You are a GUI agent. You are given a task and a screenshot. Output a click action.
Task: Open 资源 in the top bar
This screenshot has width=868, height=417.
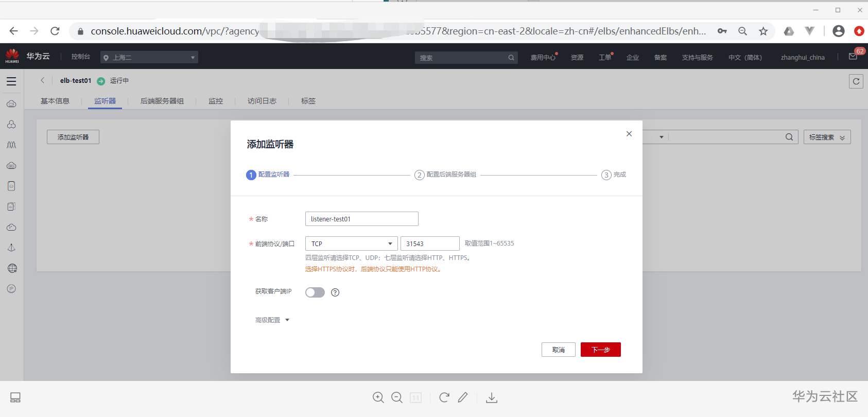577,57
